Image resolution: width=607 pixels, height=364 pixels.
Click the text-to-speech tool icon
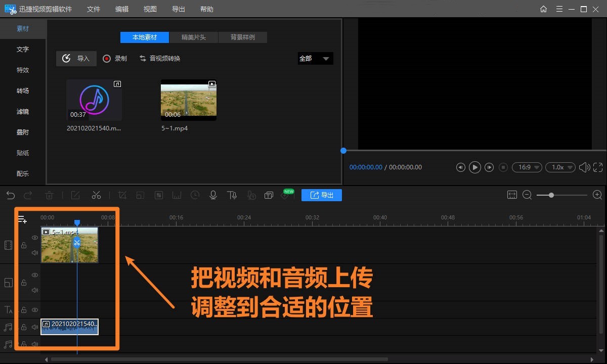232,195
